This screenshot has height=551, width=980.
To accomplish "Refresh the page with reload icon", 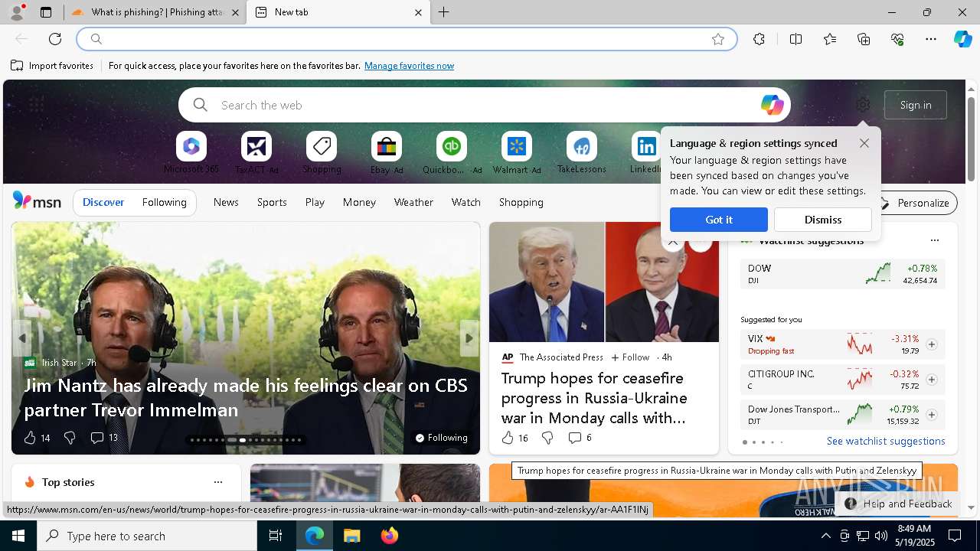I will point(55,39).
